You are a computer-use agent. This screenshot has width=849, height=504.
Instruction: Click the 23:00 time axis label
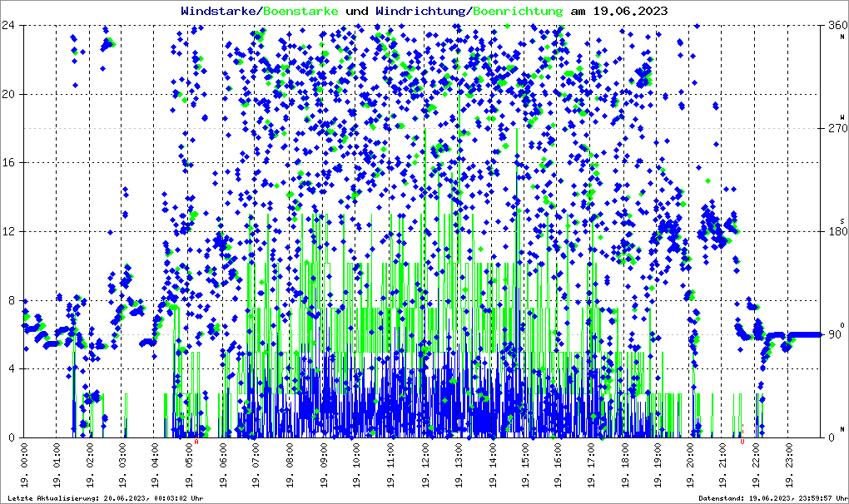[790, 465]
